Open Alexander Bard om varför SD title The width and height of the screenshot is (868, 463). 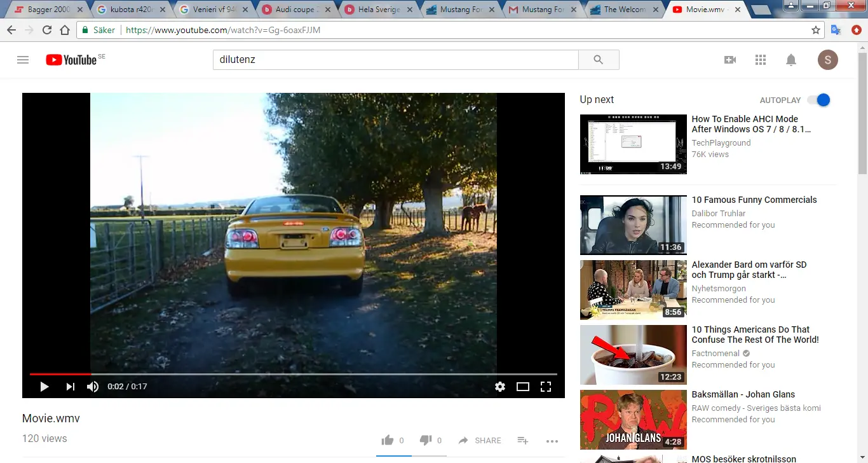tap(749, 270)
